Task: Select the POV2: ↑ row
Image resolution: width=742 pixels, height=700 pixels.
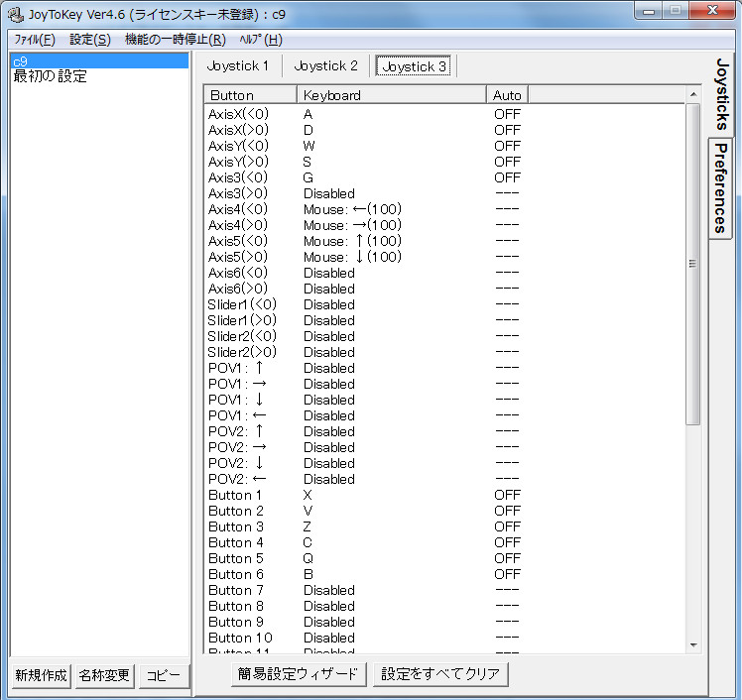Action: click(444, 431)
